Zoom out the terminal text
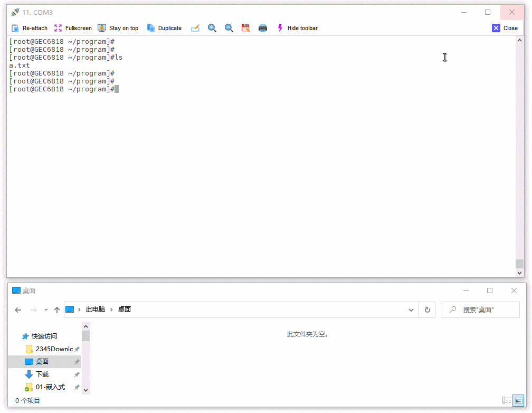The height and width of the screenshot is (413, 532). point(229,28)
